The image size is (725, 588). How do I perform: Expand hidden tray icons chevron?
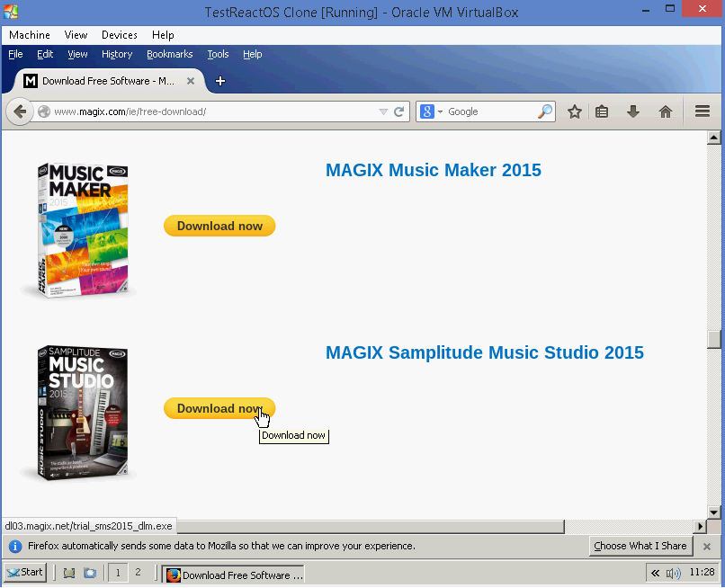(655, 574)
